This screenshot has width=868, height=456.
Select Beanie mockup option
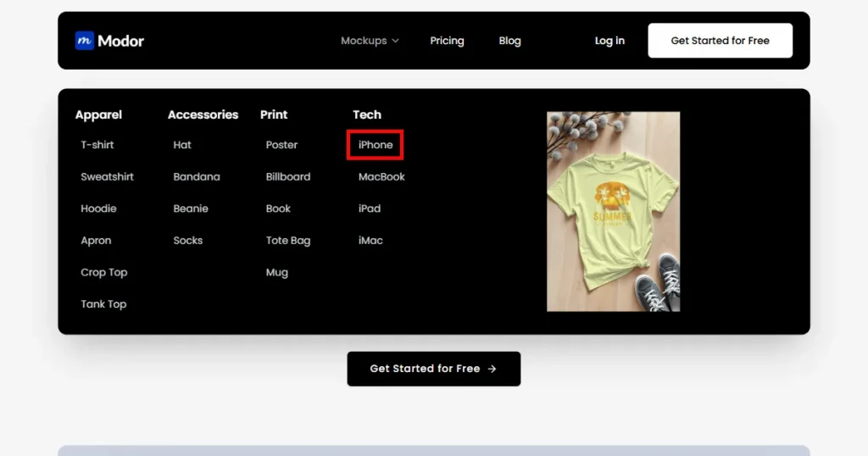click(191, 209)
